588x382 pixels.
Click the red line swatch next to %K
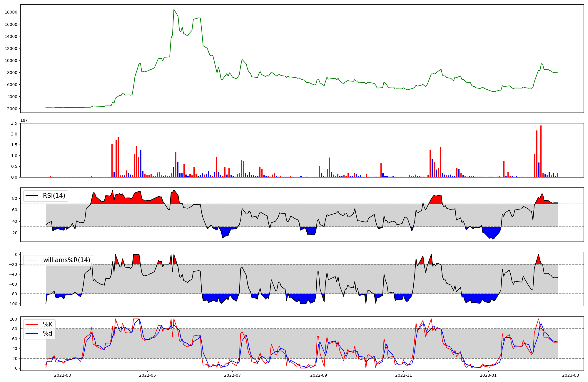[32, 324]
